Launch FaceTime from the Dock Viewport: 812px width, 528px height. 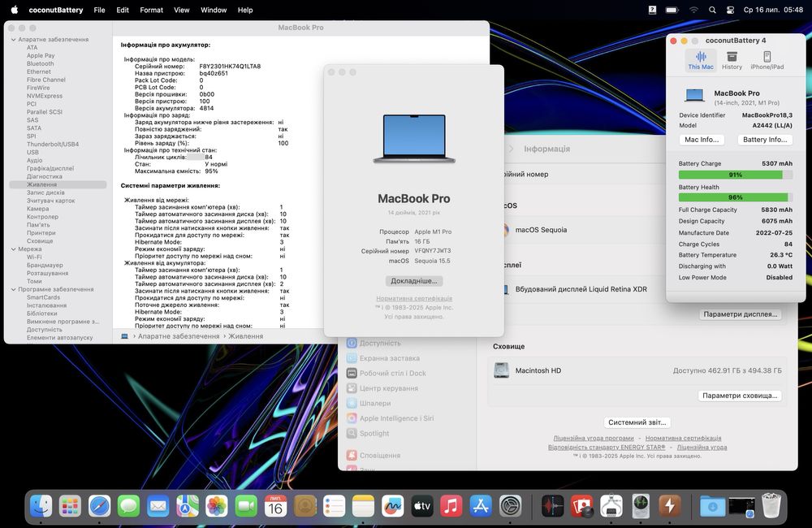(246, 506)
